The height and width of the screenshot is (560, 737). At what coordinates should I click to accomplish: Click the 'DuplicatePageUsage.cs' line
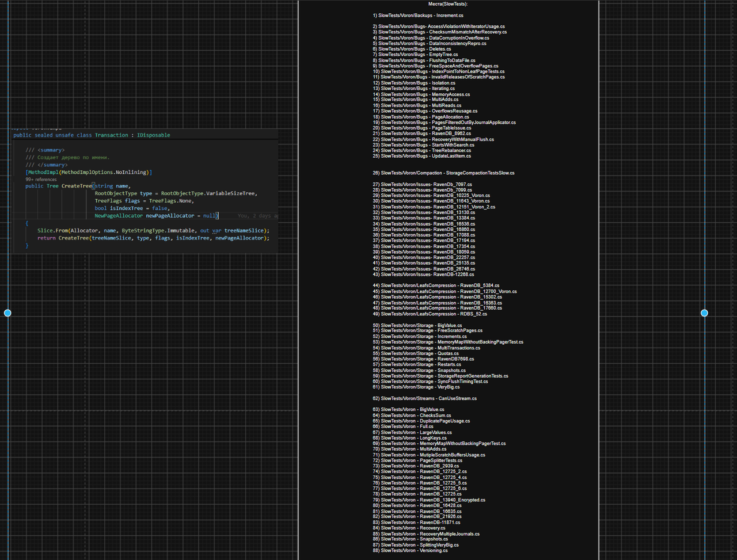coord(421,421)
